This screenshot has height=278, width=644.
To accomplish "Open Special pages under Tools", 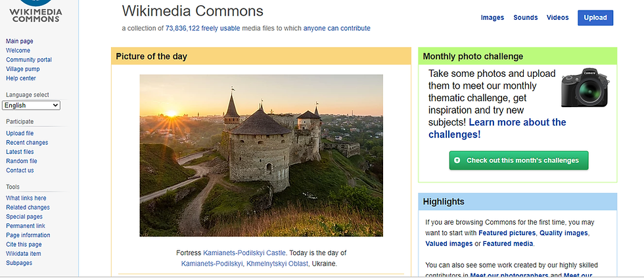I will (x=24, y=217).
